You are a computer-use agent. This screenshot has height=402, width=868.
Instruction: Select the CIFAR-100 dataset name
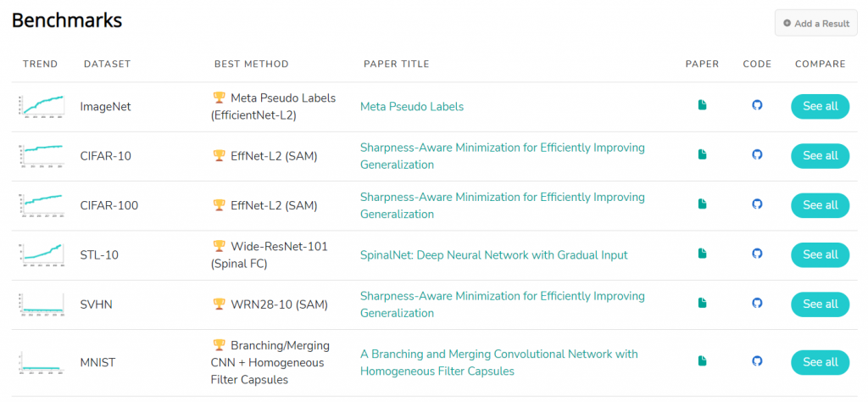(x=109, y=205)
